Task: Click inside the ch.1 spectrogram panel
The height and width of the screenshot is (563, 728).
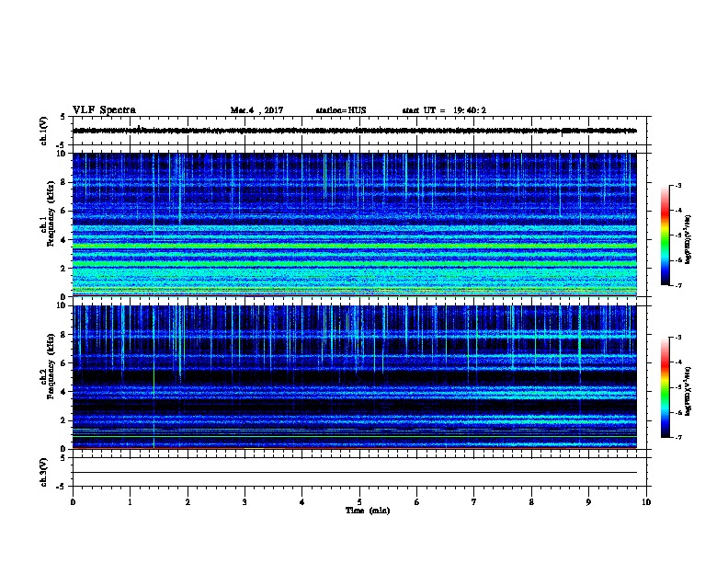Action: click(355, 224)
